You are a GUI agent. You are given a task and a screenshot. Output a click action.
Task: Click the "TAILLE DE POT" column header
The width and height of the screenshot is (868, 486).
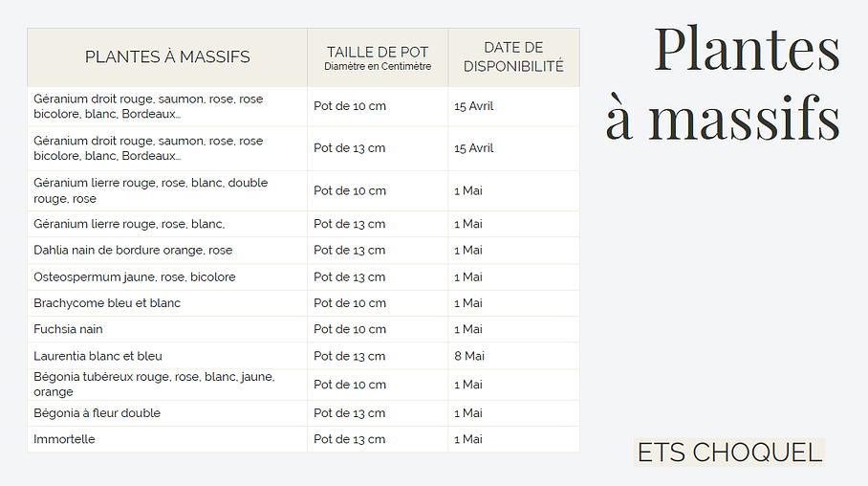tap(378, 52)
